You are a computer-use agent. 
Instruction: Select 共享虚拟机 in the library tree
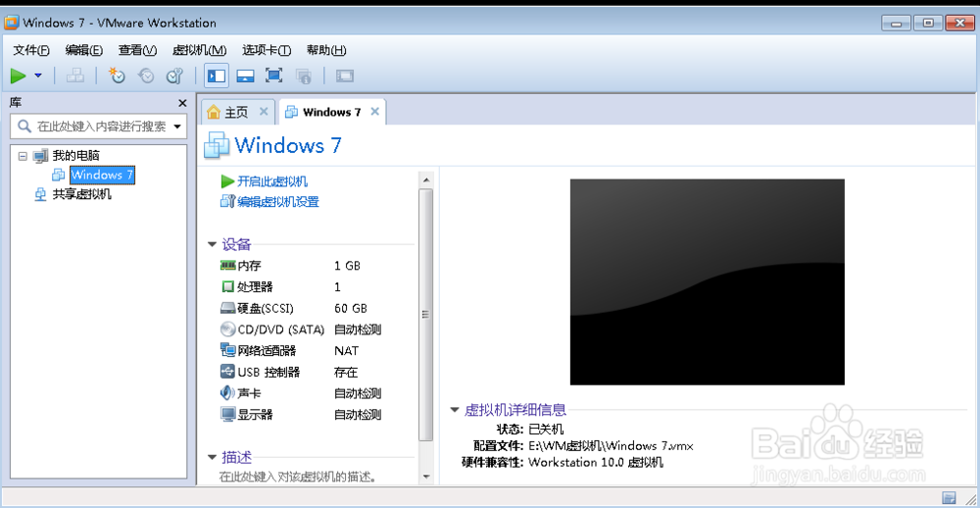pyautogui.click(x=81, y=194)
